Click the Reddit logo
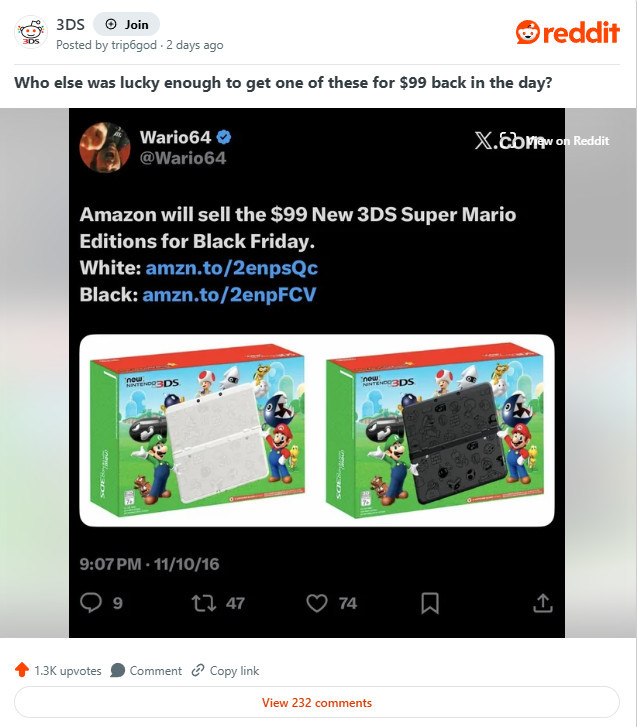The image size is (638, 727). coord(568,32)
